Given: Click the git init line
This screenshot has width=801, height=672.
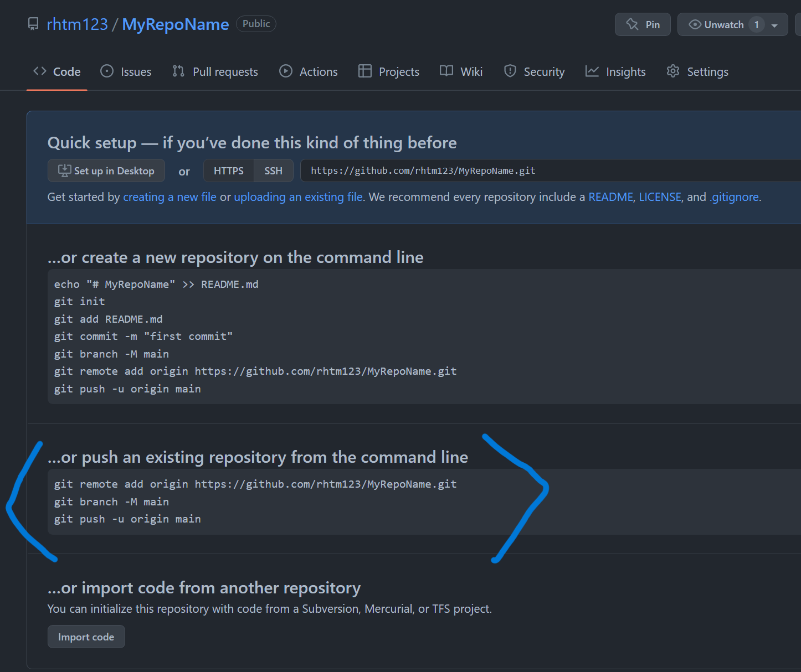Looking at the screenshot, I should click(80, 302).
